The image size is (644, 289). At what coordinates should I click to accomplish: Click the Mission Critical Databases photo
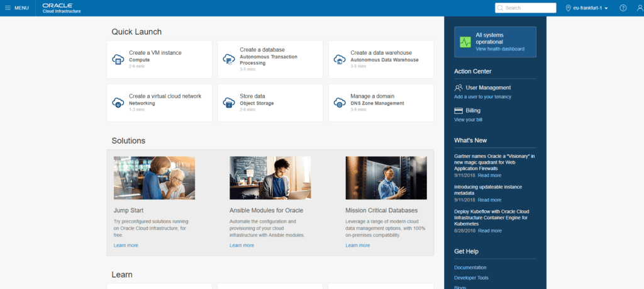click(x=386, y=178)
